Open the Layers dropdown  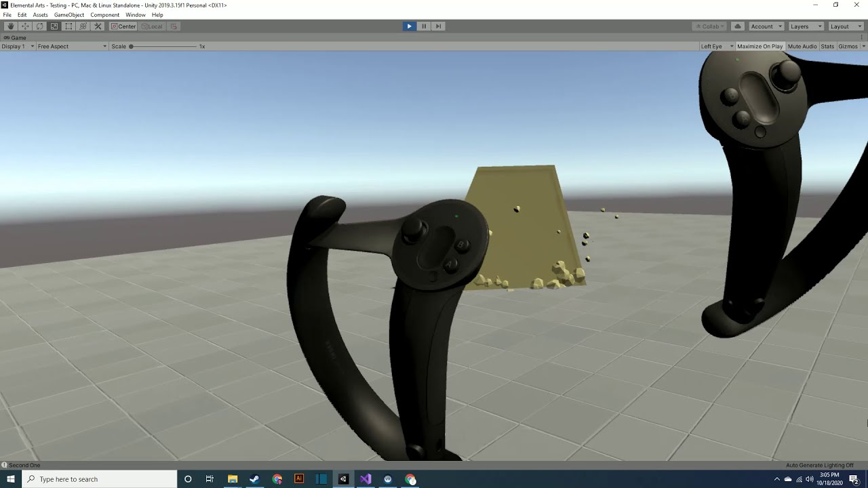pyautogui.click(x=805, y=26)
